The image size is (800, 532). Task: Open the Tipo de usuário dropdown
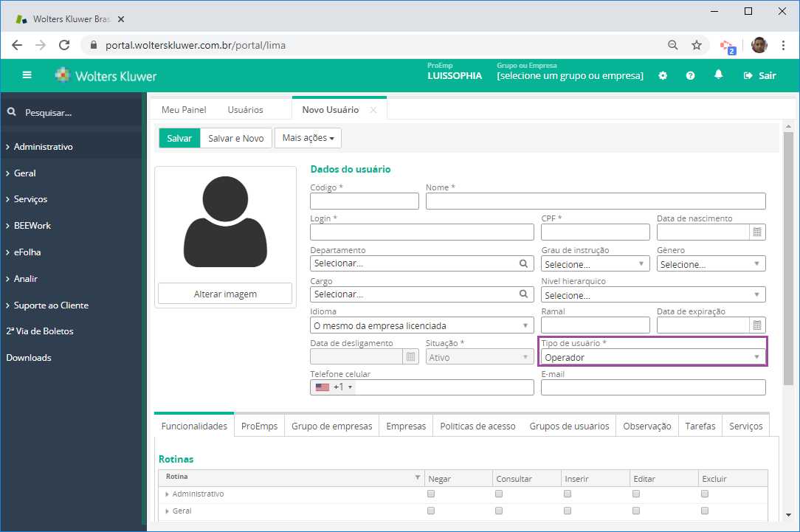click(x=653, y=357)
